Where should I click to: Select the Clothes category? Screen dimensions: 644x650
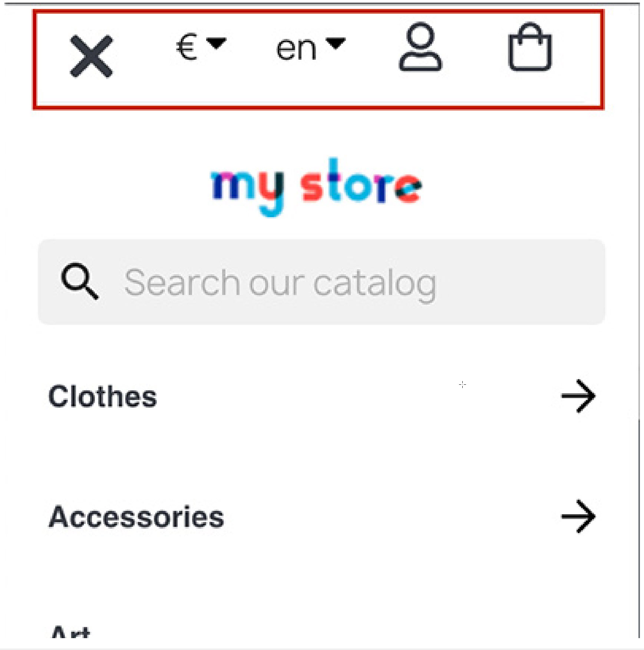point(103,396)
